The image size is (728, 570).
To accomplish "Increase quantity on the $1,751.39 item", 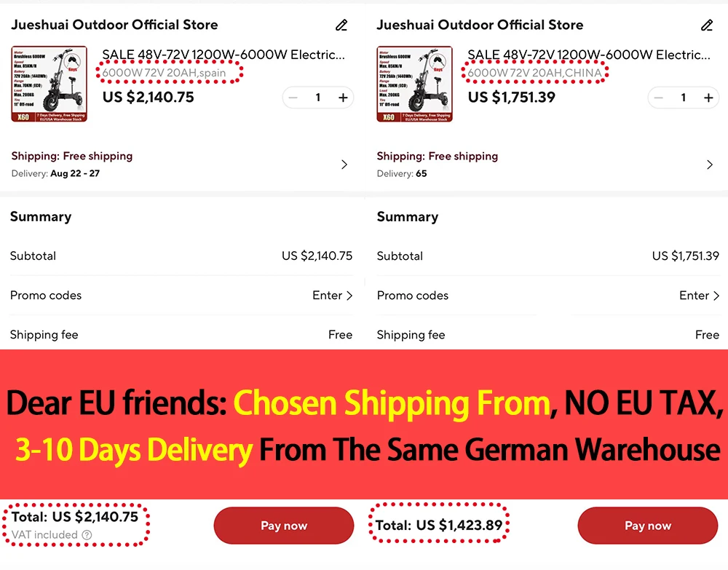I will point(708,98).
